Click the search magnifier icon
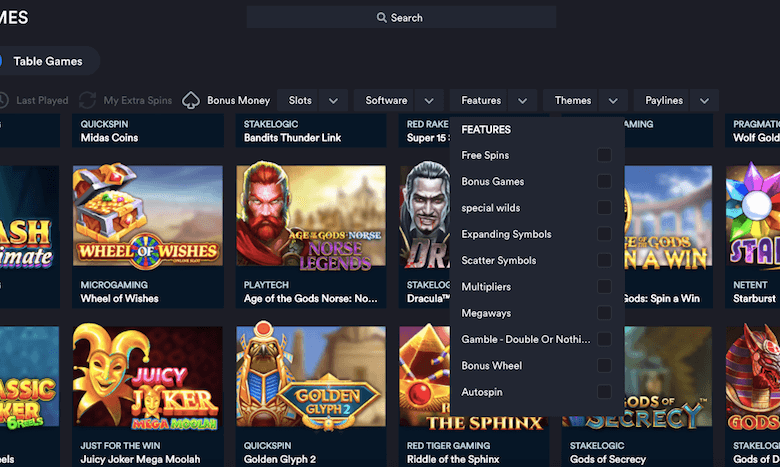This screenshot has width=780, height=467. click(382, 17)
